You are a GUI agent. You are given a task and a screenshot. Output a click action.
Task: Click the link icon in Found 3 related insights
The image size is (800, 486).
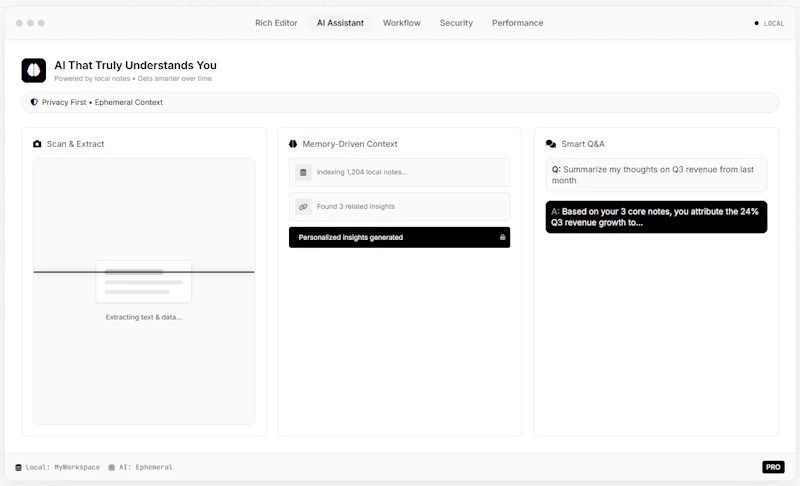[x=303, y=207]
